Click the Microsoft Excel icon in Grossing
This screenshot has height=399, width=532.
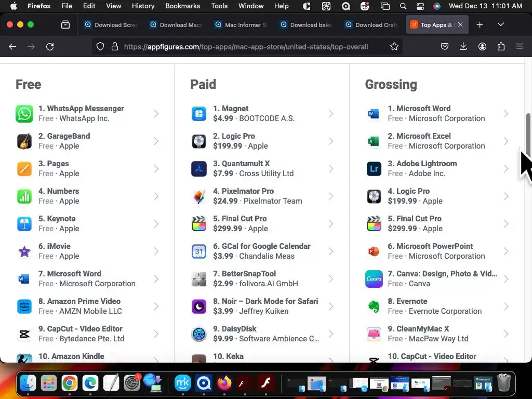coord(374,141)
